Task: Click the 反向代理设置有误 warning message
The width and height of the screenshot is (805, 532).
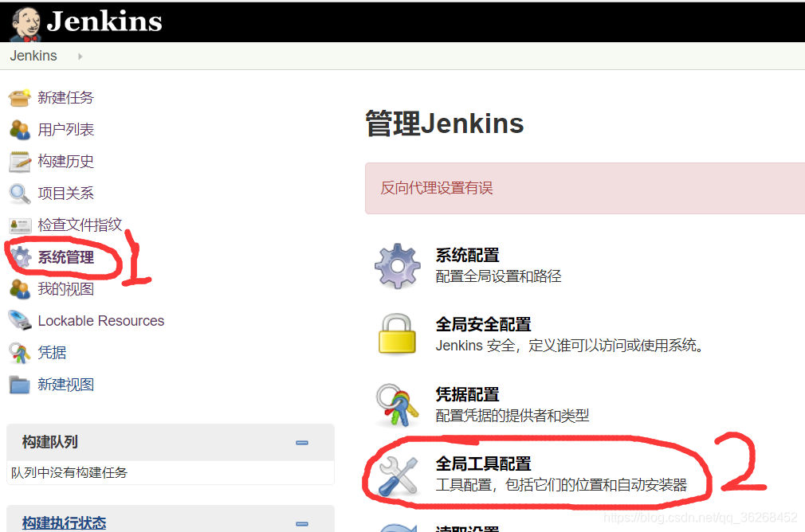Action: point(437,188)
